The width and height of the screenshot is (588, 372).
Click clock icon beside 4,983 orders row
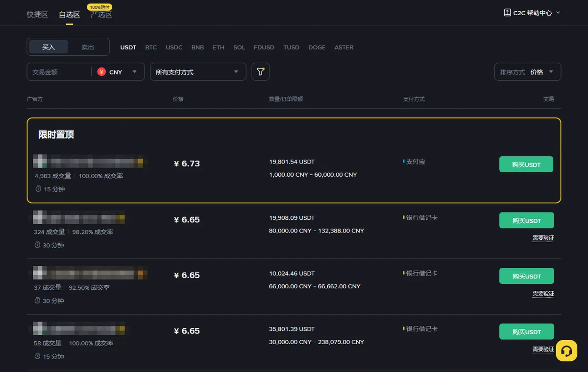(x=38, y=189)
